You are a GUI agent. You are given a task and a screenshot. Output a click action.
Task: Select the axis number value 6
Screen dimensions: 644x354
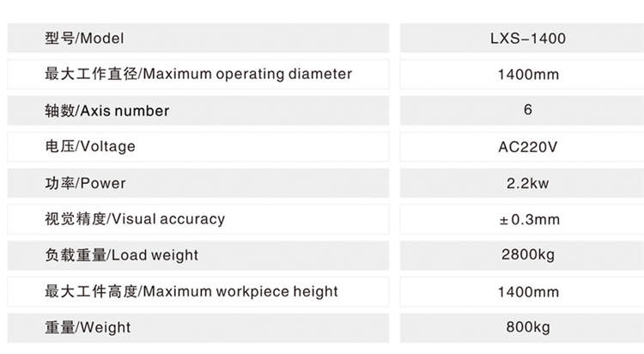(527, 110)
